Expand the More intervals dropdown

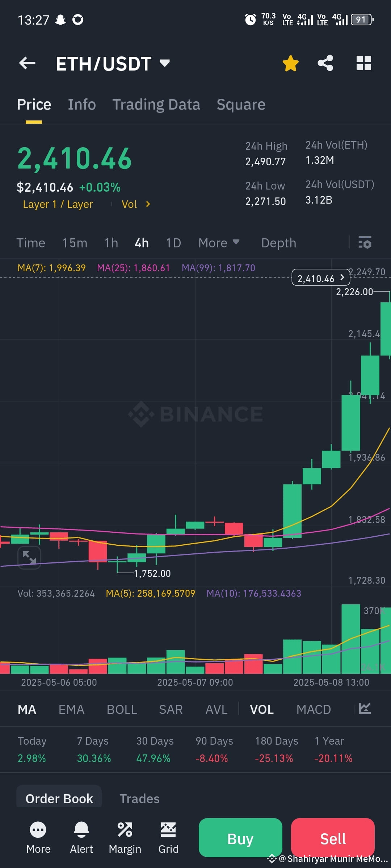pyautogui.click(x=219, y=243)
